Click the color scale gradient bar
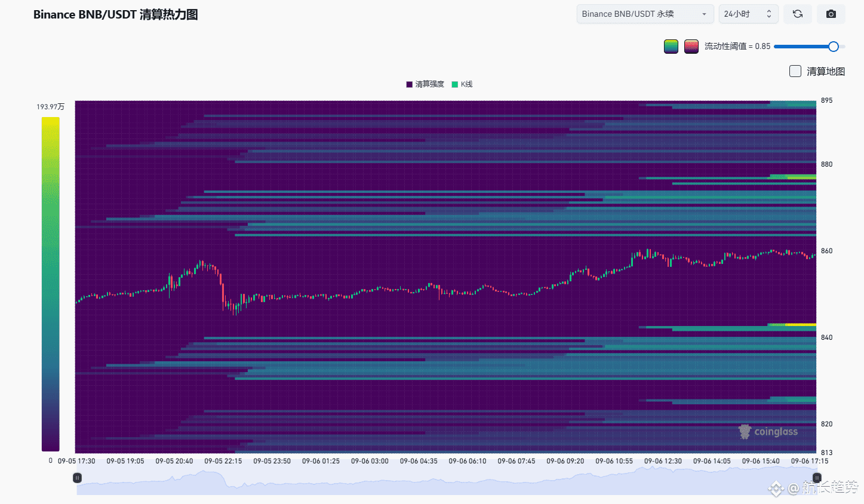 coord(50,284)
